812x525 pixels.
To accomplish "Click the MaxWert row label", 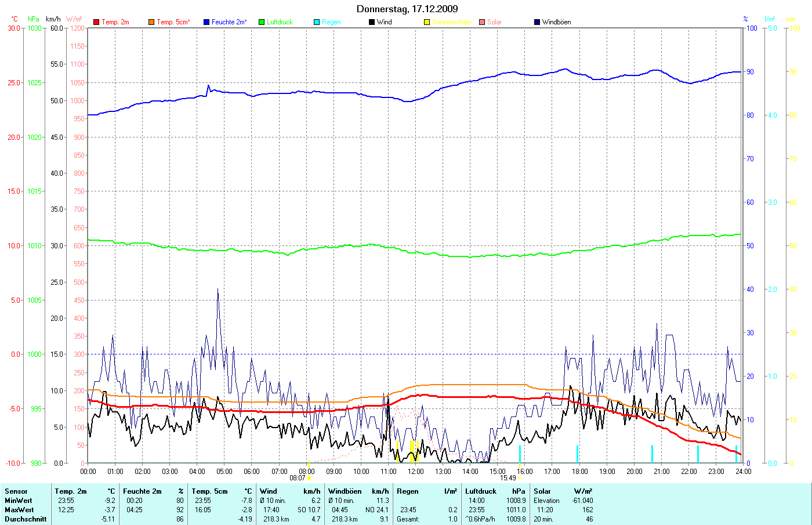I will pyautogui.click(x=19, y=510).
